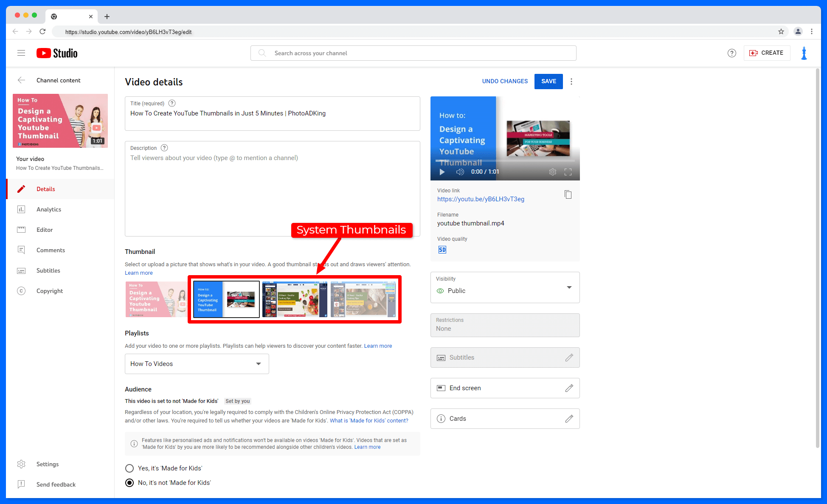Go back via Channel content arrow

coord(22,80)
